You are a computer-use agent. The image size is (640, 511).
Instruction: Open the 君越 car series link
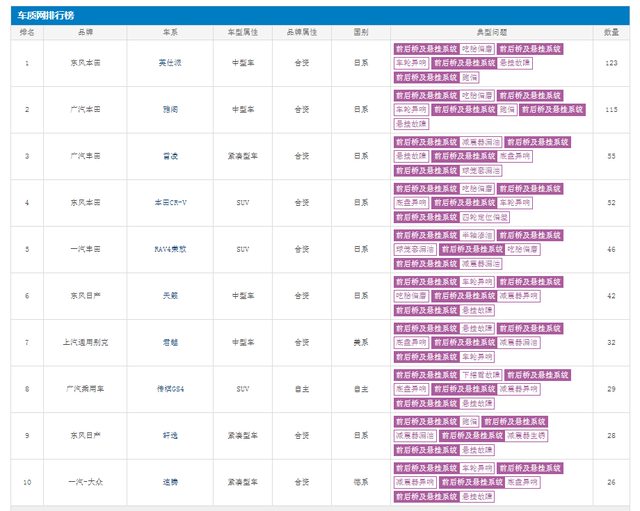170,342
